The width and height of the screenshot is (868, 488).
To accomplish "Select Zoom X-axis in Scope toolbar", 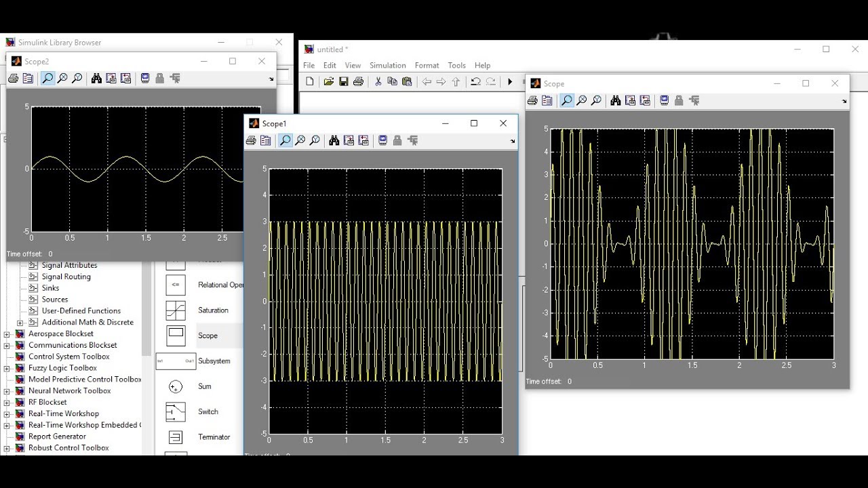I will tap(582, 100).
